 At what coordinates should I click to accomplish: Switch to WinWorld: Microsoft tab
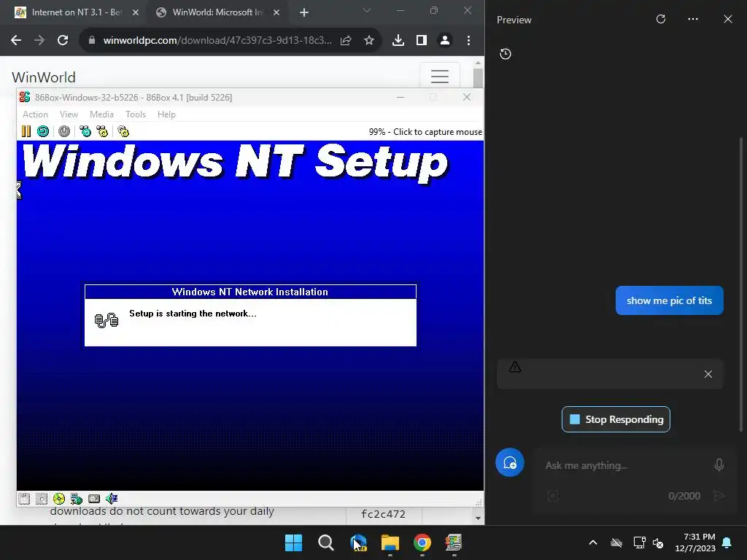217,12
